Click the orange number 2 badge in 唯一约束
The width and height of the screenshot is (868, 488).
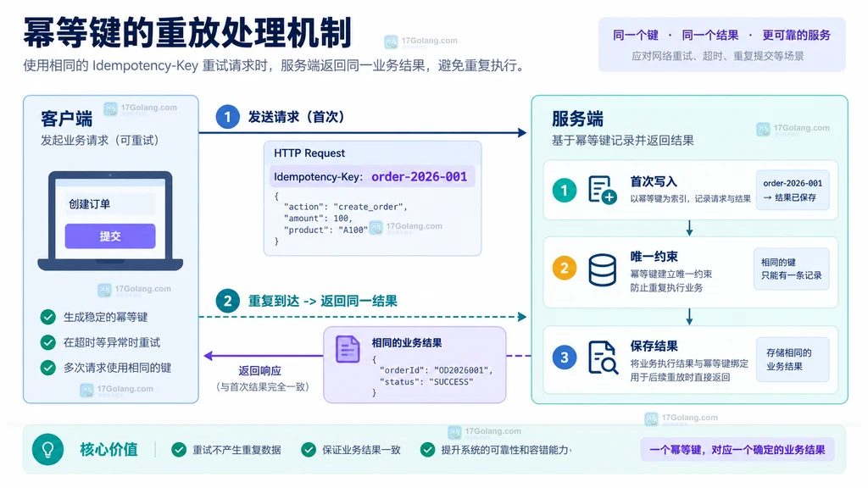click(x=565, y=269)
